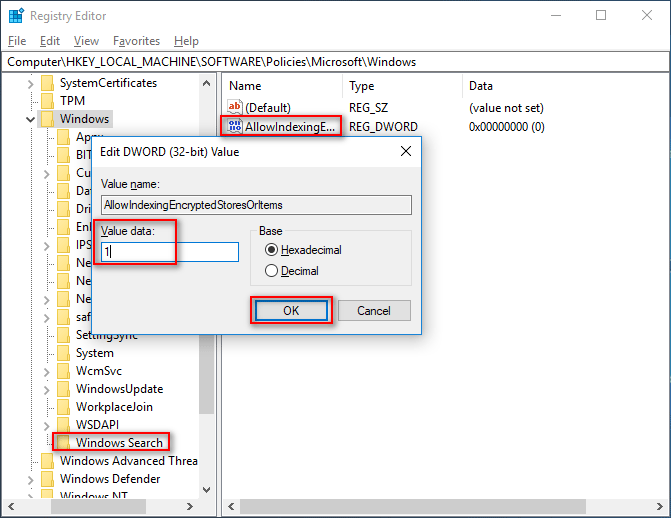Image resolution: width=671 pixels, height=518 pixels.
Task: Click tree pane horizontal scroll left arrow
Action: 11,507
